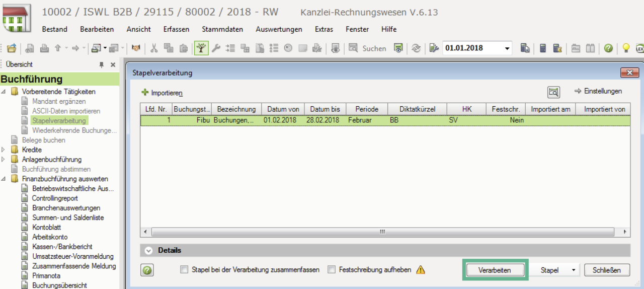The width and height of the screenshot is (644, 289).
Task: Open the Bearbeiten menu
Action: [97, 29]
